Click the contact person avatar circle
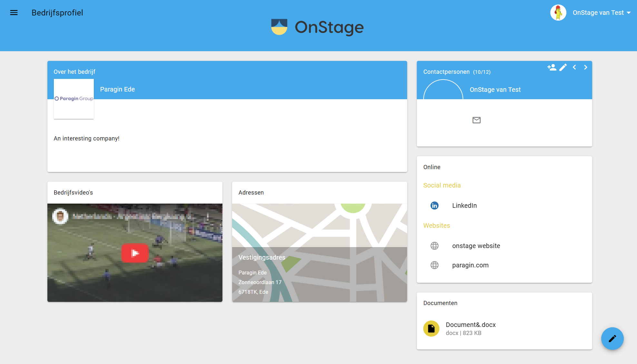 click(443, 90)
